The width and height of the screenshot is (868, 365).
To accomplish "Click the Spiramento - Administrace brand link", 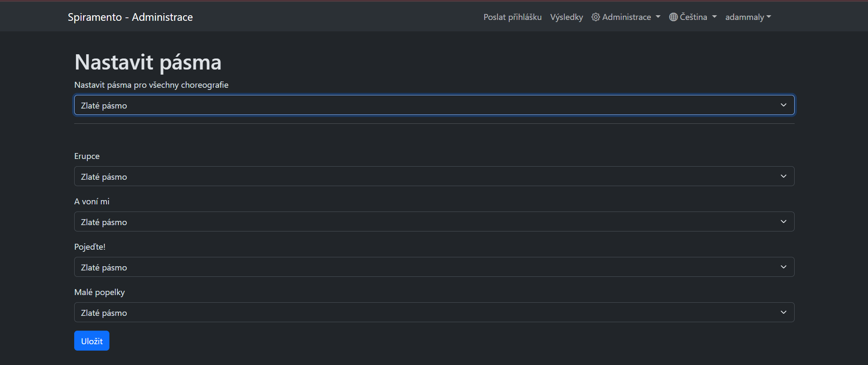I will 130,17.
